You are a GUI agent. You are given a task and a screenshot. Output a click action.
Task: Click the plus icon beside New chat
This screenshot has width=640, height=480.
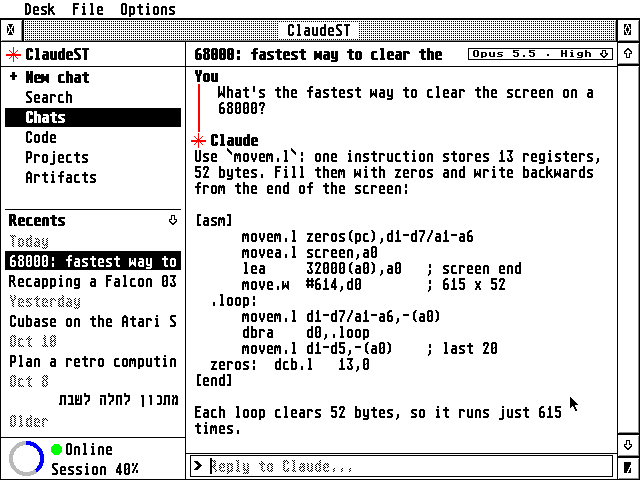pyautogui.click(x=13, y=77)
